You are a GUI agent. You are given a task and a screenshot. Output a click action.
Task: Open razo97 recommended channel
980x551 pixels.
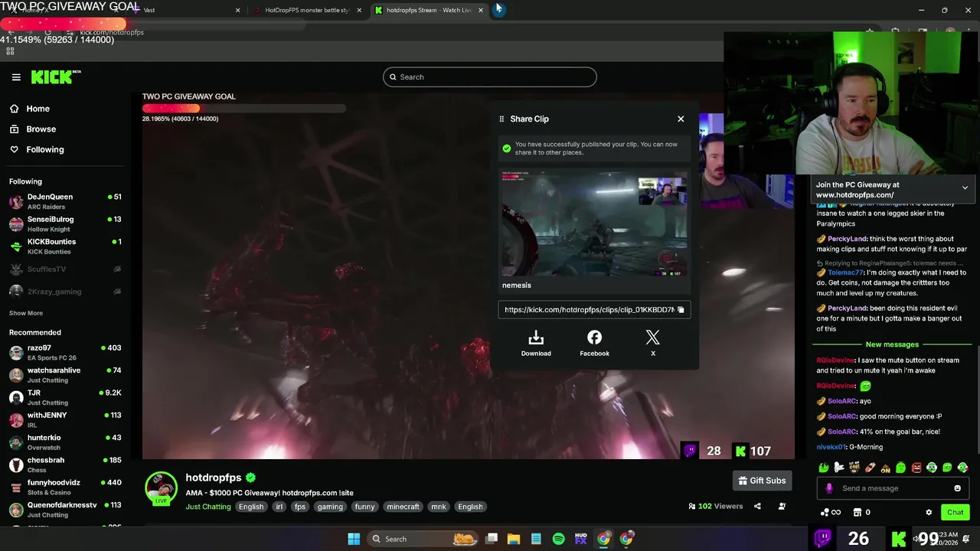[65, 353]
